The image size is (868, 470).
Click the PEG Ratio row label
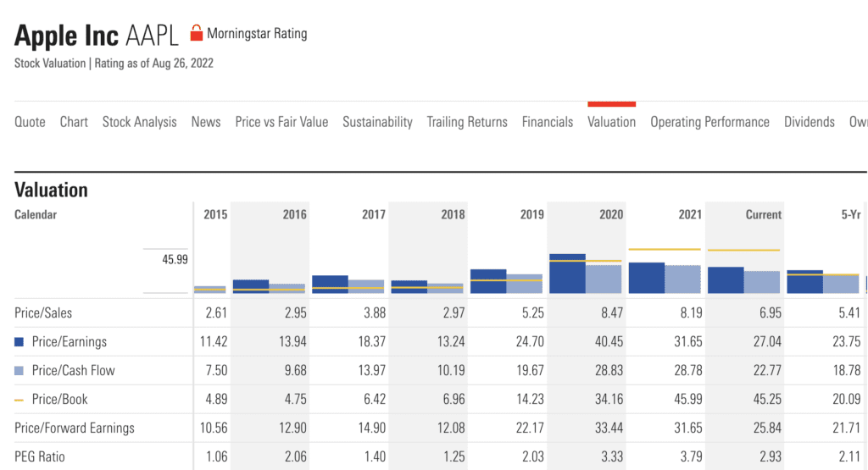pos(39,456)
